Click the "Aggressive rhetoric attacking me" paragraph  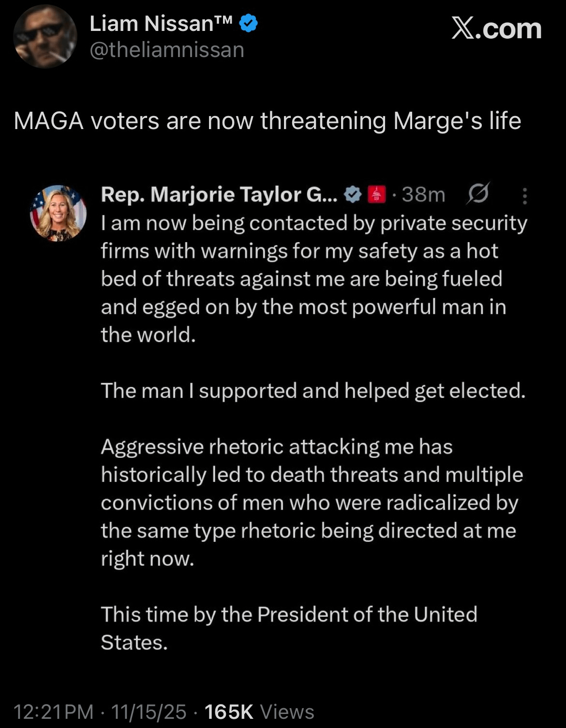312,502
